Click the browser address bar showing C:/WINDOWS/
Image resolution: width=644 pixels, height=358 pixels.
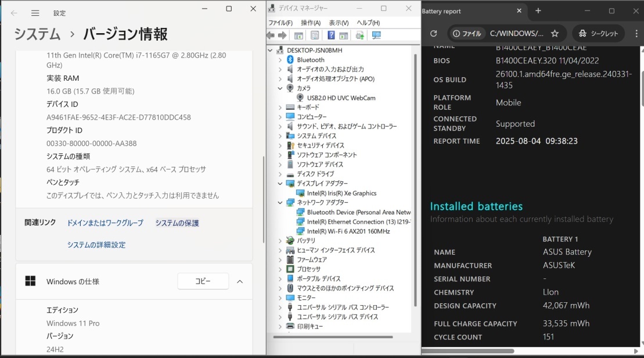516,34
